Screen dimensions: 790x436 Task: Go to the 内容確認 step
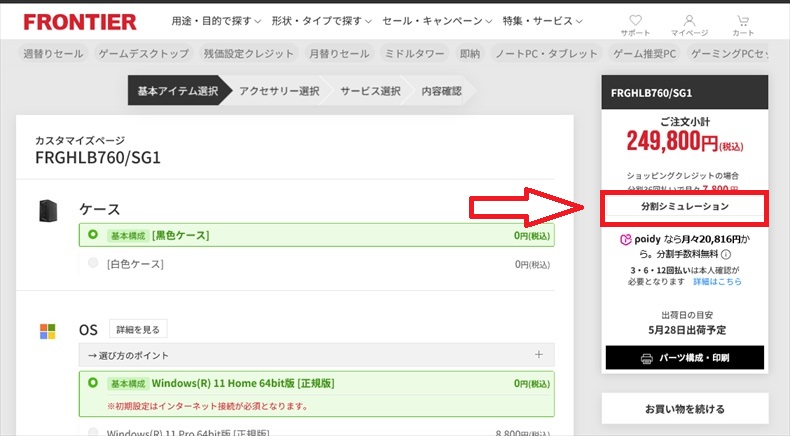[x=441, y=91]
